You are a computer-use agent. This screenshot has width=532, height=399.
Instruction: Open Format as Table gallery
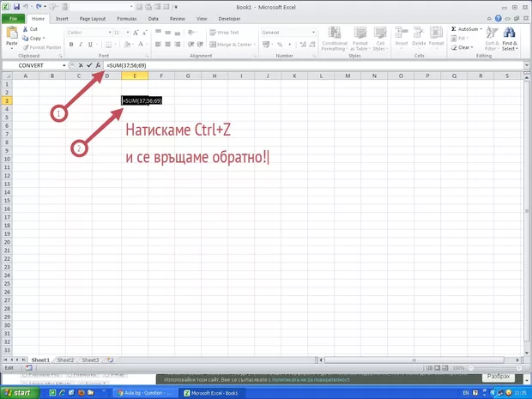click(x=360, y=39)
